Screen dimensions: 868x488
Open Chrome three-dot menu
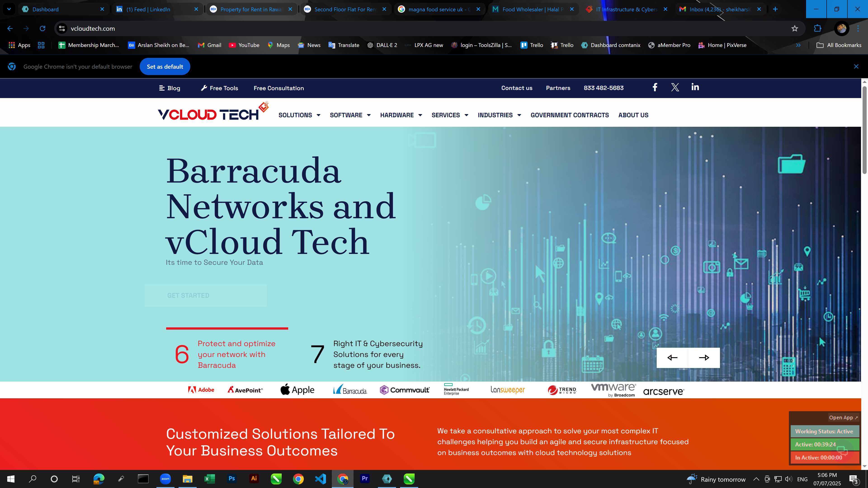tap(858, 29)
